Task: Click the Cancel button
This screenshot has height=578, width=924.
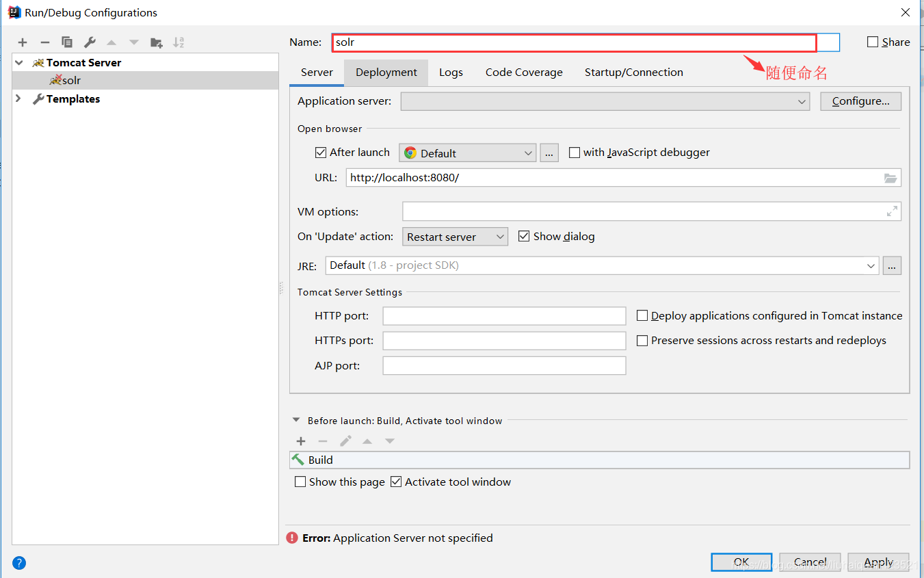Action: point(810,562)
